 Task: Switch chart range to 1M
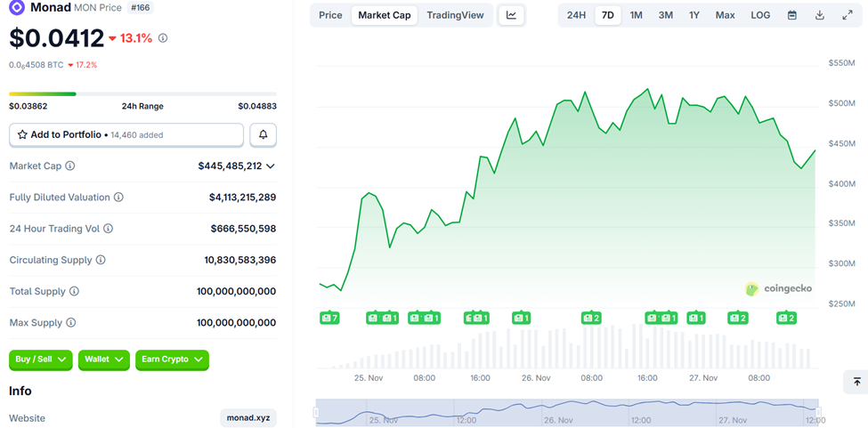[x=636, y=15]
